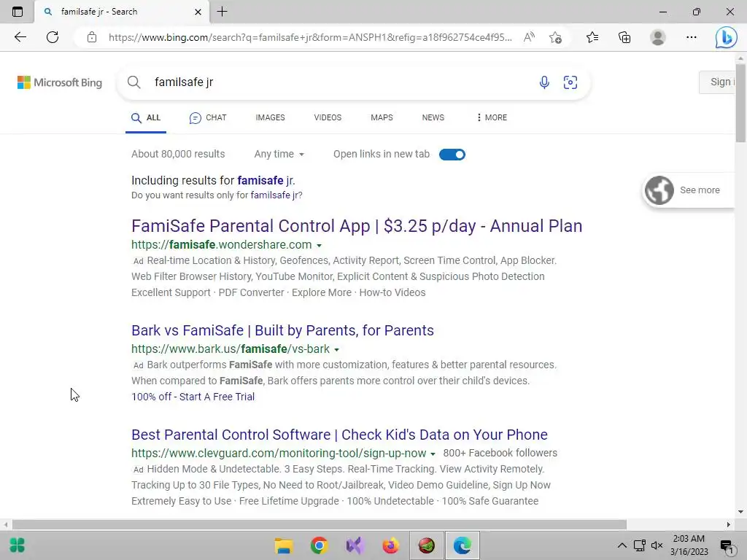
Task: Open Read aloud icon in address bar
Action: coord(529,37)
